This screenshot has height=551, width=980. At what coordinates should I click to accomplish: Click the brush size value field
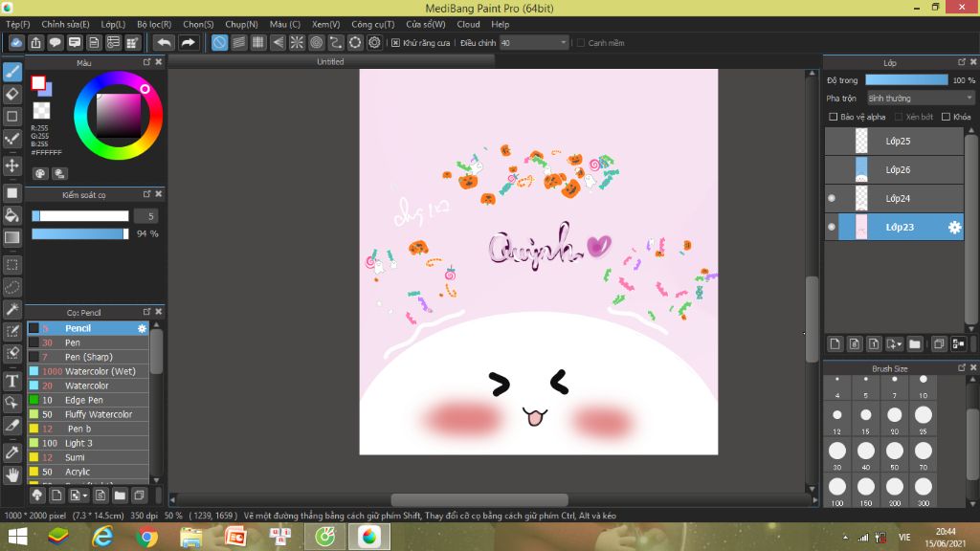pyautogui.click(x=145, y=216)
